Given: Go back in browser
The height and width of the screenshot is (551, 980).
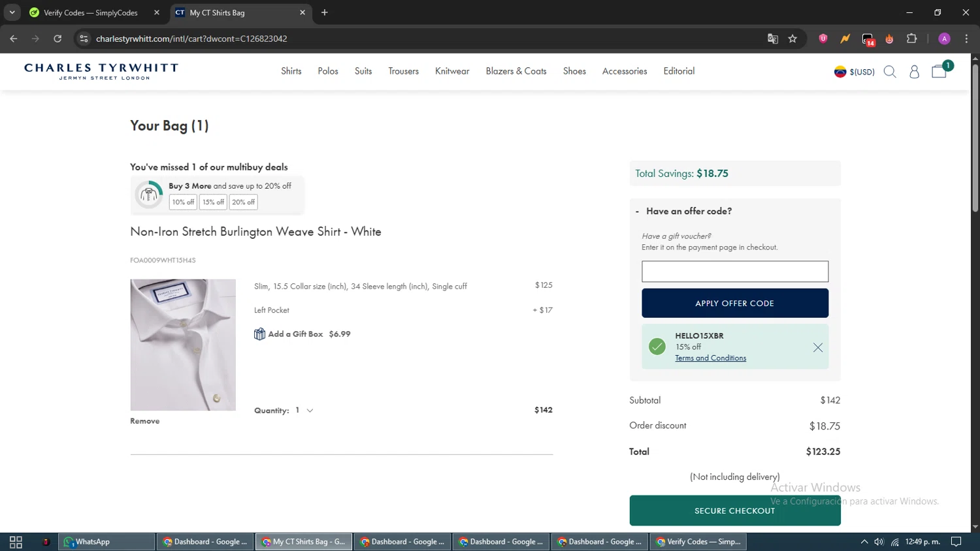Looking at the screenshot, I should (x=14, y=39).
